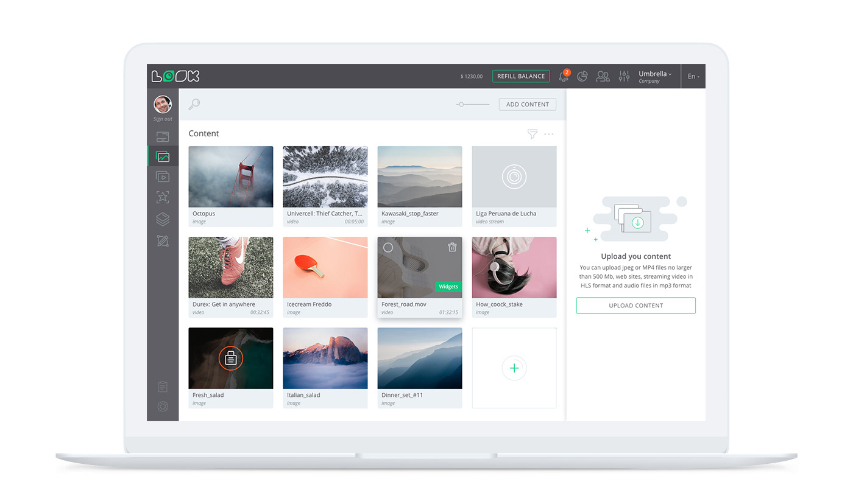The width and height of the screenshot is (853, 504).
Task: Click the Sign out link
Action: click(163, 119)
